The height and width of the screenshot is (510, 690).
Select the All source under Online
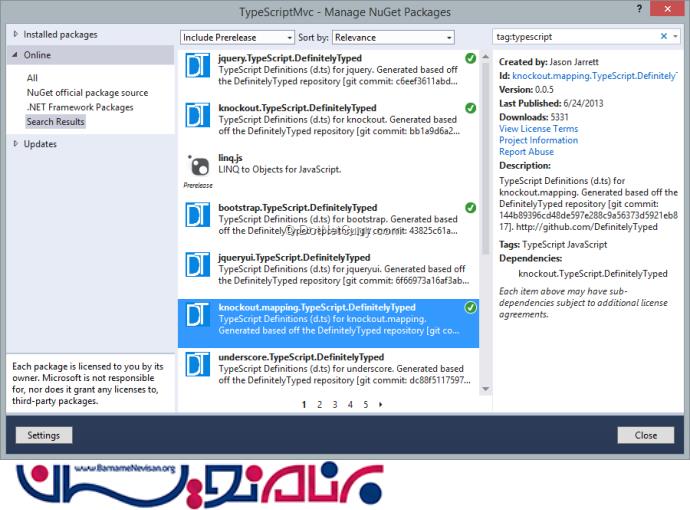(32, 78)
